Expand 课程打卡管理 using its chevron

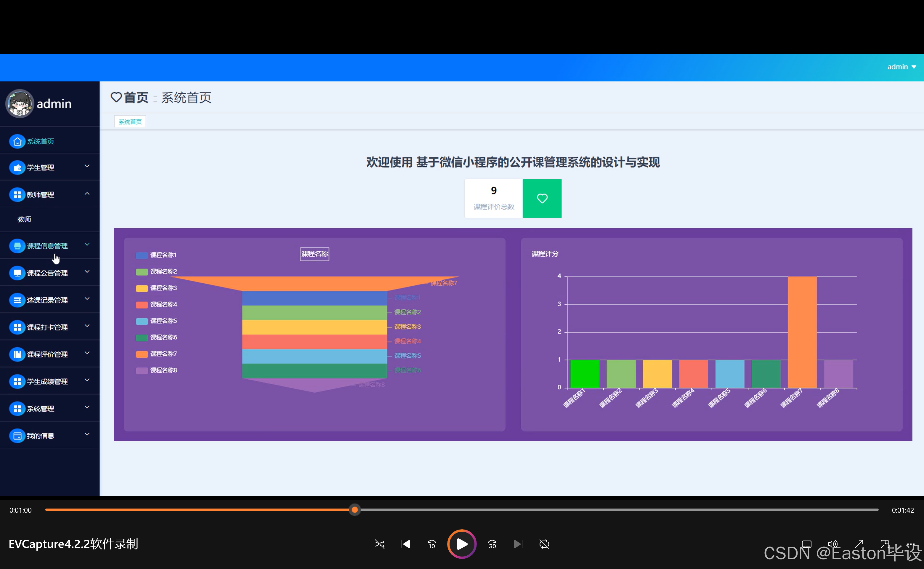point(87,326)
